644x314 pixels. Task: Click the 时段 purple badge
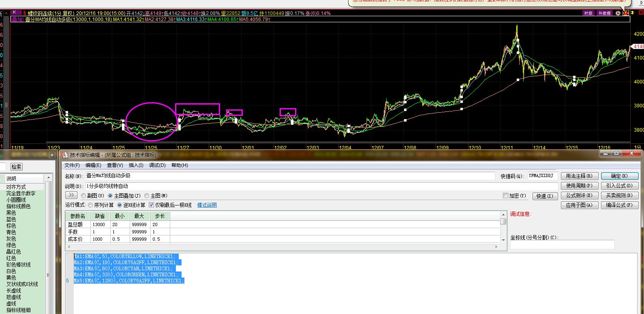(588, 13)
